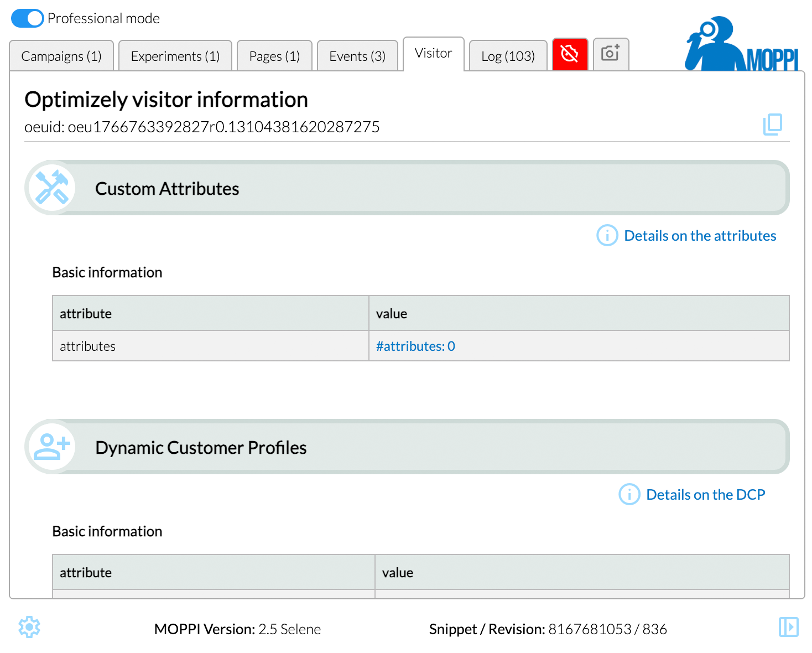The image size is (812, 653).
Task: Click the info icon beside attributes details
Action: tap(607, 236)
